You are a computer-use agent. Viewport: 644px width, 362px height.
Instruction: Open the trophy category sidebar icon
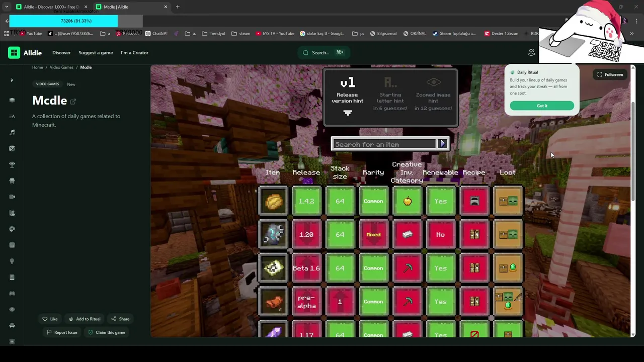click(x=12, y=164)
